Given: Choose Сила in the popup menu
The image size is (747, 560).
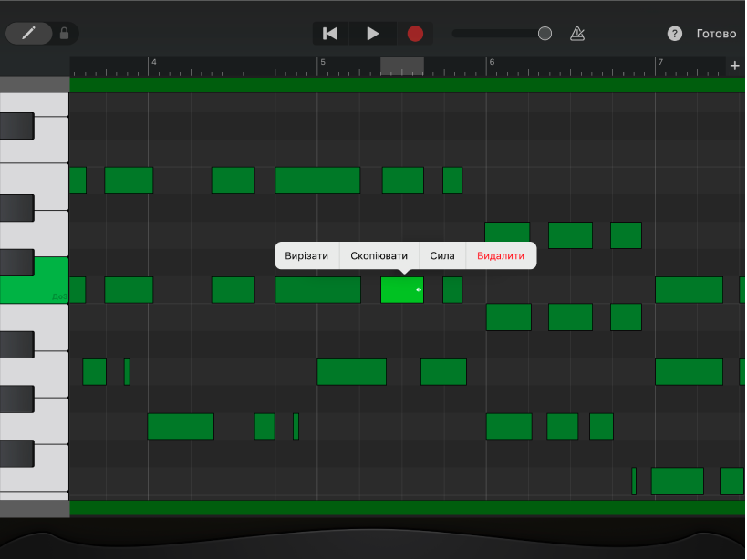Looking at the screenshot, I should pos(442,255).
